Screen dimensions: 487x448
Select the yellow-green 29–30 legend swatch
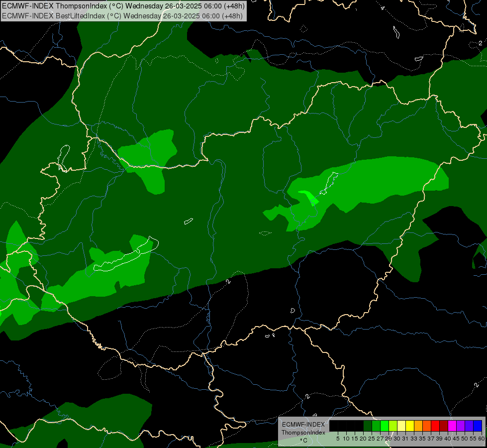pos(393,426)
